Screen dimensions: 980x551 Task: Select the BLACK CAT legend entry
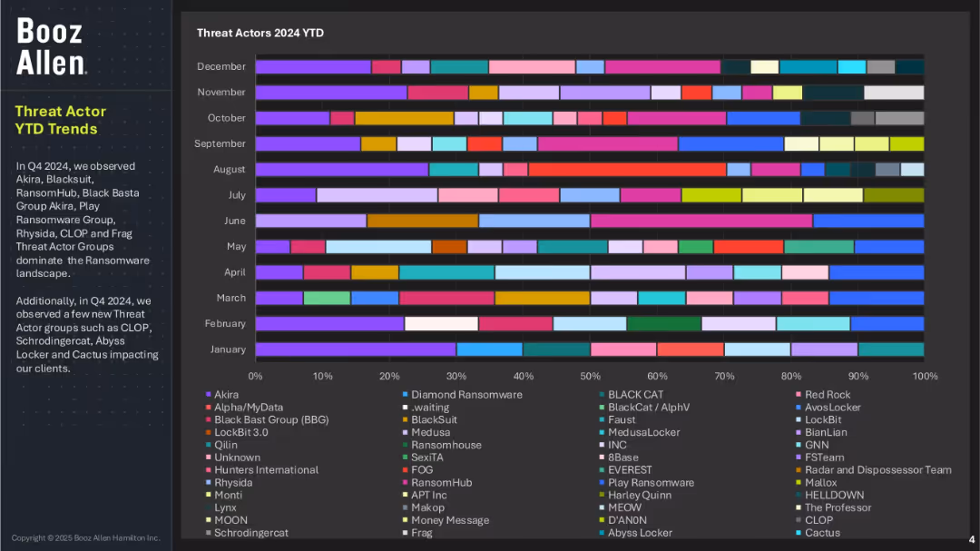(x=632, y=395)
